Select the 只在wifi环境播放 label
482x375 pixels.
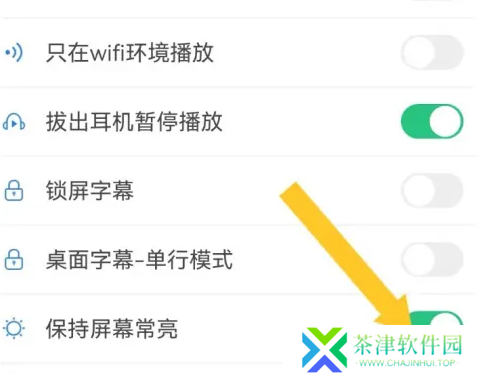(130, 53)
